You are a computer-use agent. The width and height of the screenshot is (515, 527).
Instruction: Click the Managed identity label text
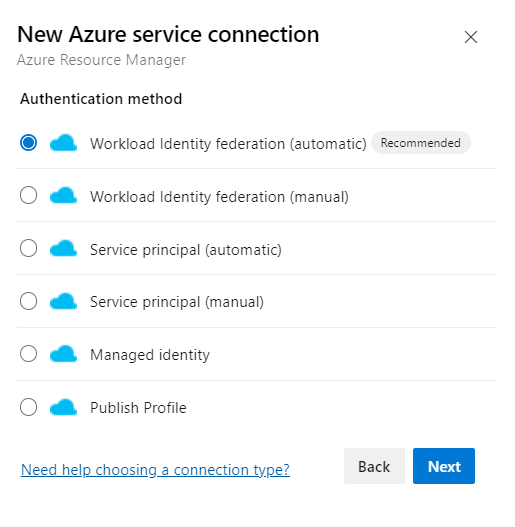coord(150,355)
